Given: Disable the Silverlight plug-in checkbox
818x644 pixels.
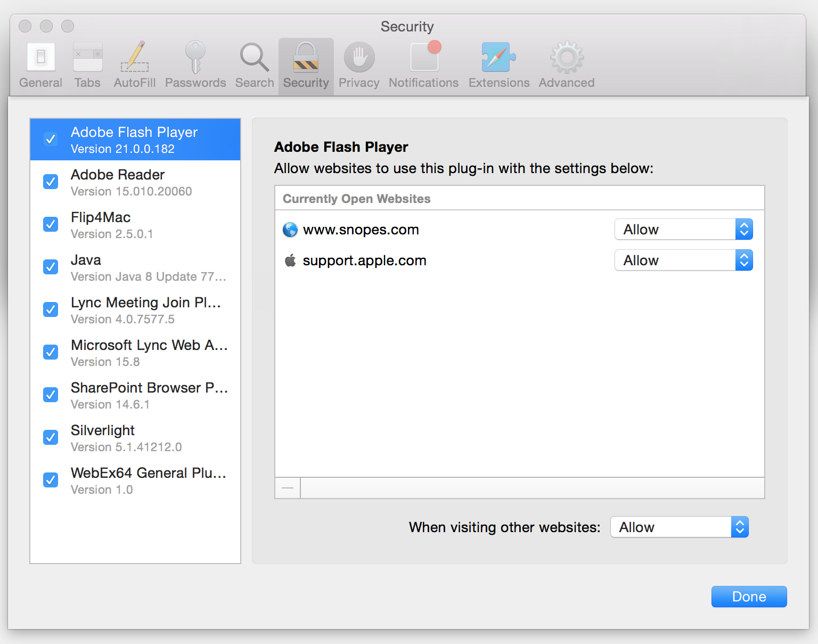Looking at the screenshot, I should click(x=51, y=437).
